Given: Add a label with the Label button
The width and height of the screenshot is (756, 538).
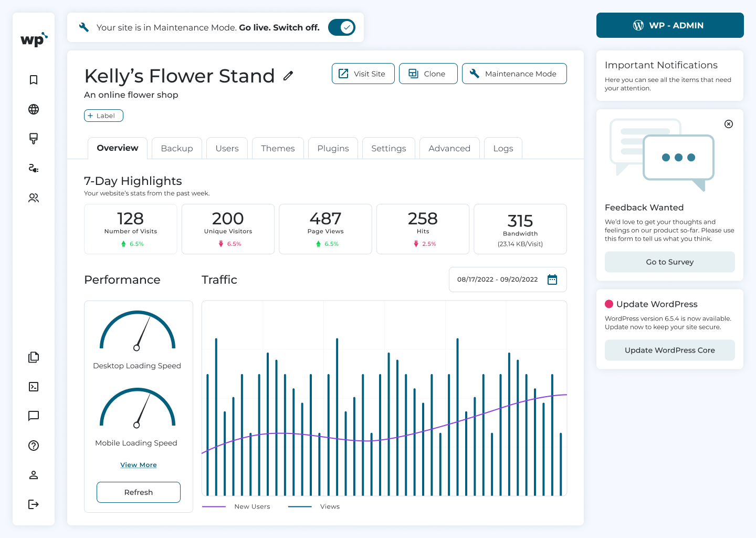Looking at the screenshot, I should pyautogui.click(x=103, y=115).
